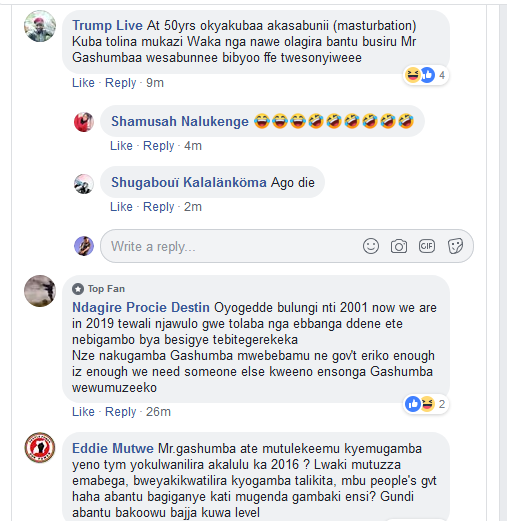View reactions on Trump Live's comment
The width and height of the screenshot is (507, 521).
click(x=425, y=75)
